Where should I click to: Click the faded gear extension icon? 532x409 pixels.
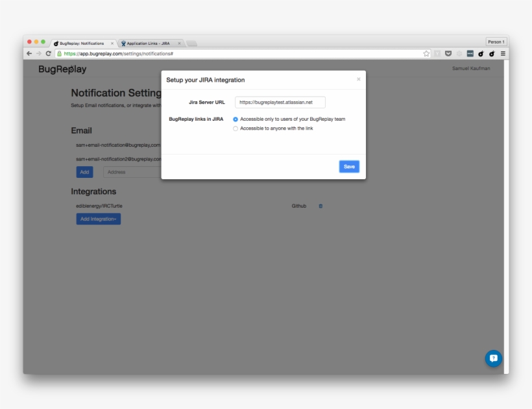point(459,54)
